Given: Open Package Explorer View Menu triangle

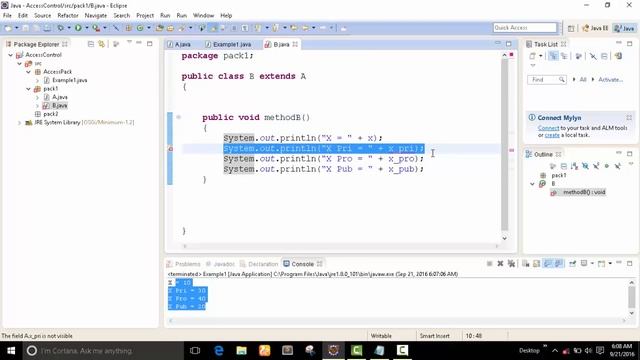Looking at the screenshot, I should 129,42.
